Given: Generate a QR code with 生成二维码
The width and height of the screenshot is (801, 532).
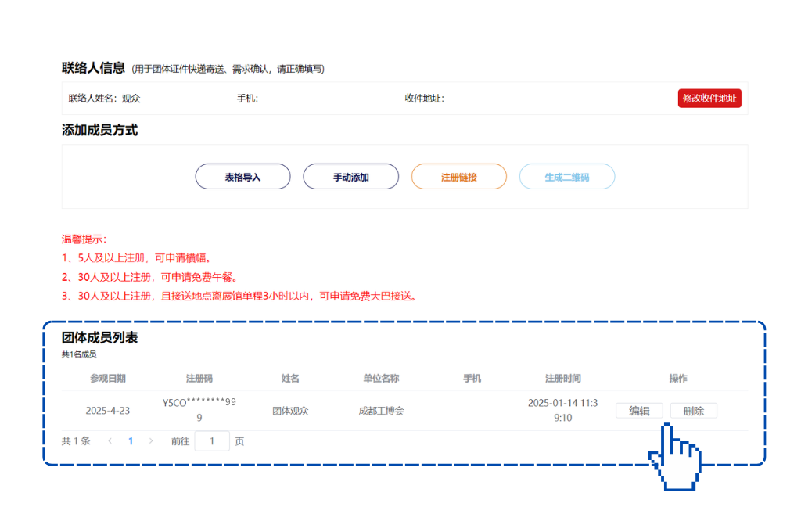Looking at the screenshot, I should click(566, 177).
